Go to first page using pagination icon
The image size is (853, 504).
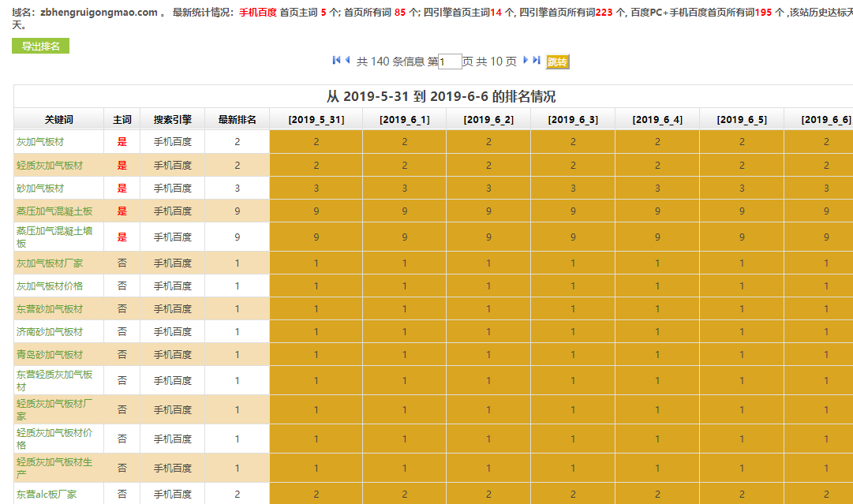(x=336, y=61)
